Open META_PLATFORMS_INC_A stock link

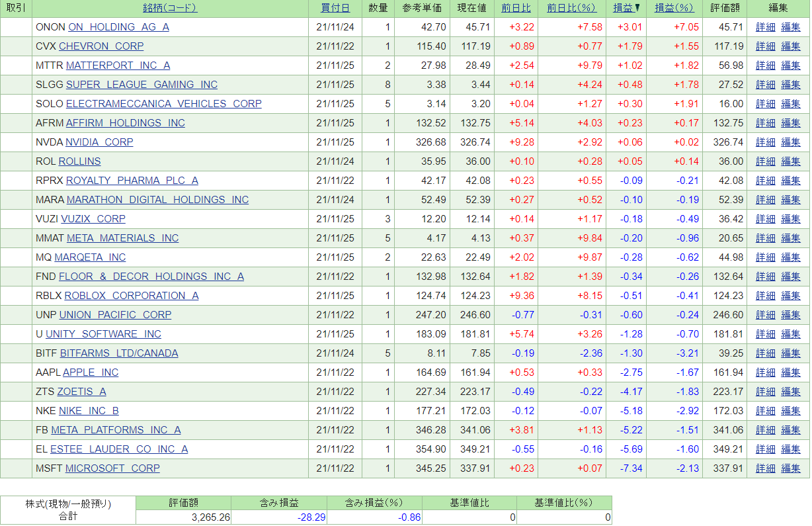pos(116,430)
